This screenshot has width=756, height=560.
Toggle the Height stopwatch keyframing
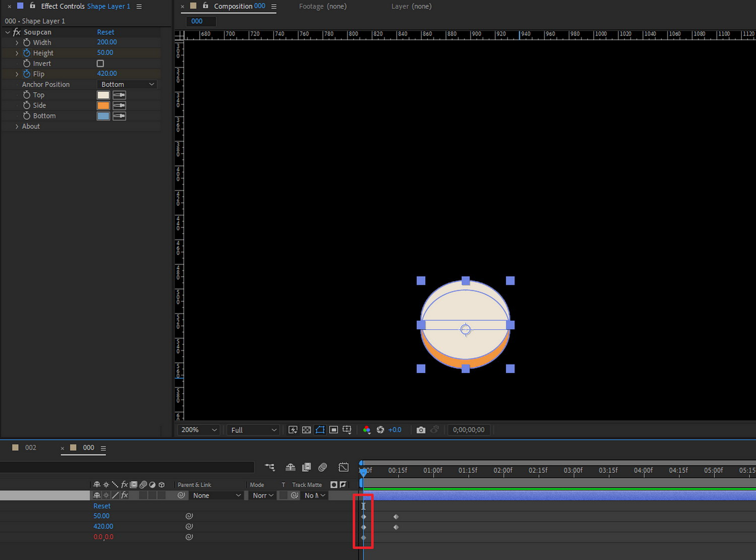coord(27,53)
